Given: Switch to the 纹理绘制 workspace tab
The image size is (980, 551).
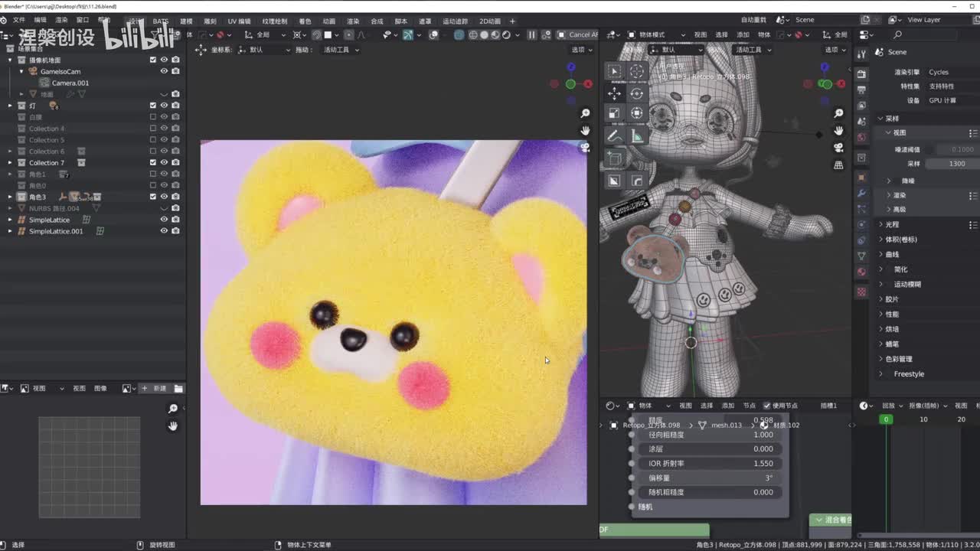Looking at the screenshot, I should click(274, 21).
